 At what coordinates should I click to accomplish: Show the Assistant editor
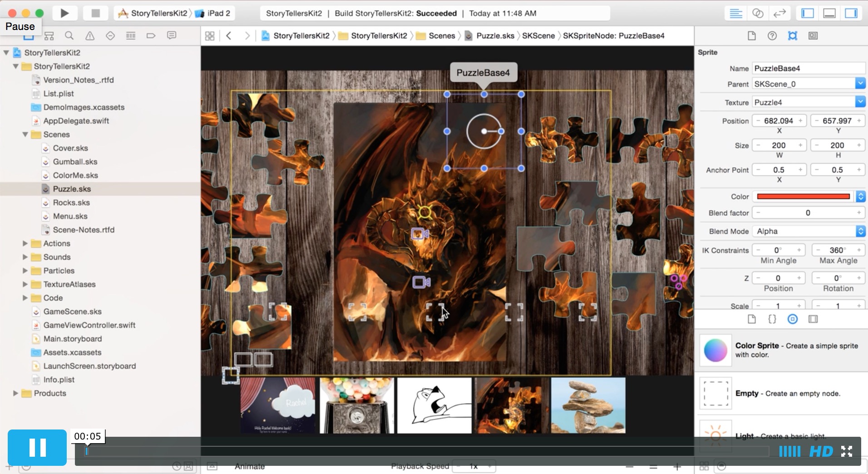coord(757,13)
